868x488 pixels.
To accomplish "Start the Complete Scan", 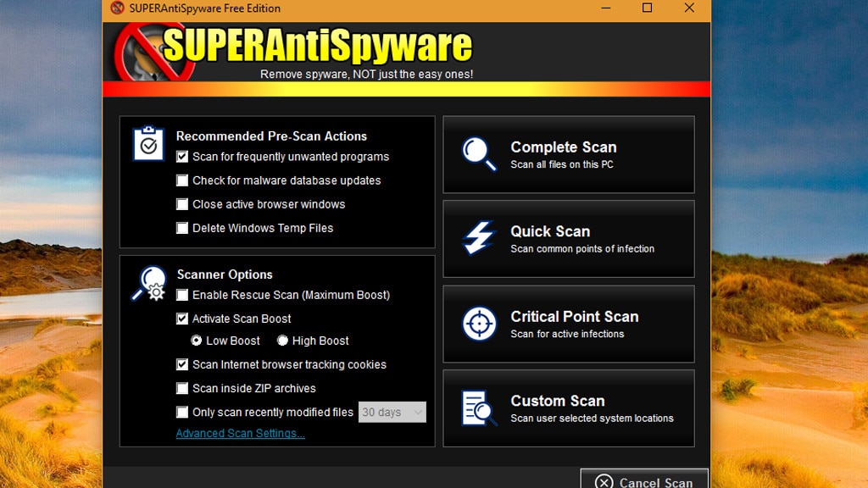I will tap(569, 154).
